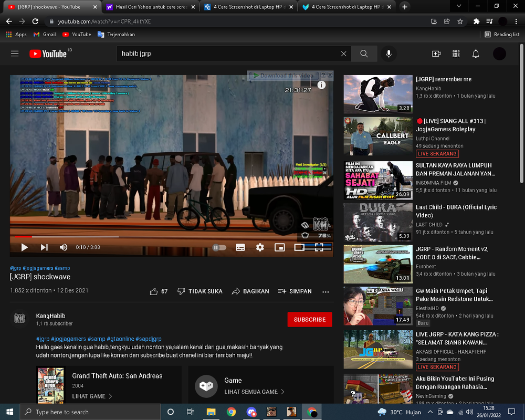Go back to the previous page
Image resolution: width=525 pixels, height=420 pixels.
coord(9,22)
